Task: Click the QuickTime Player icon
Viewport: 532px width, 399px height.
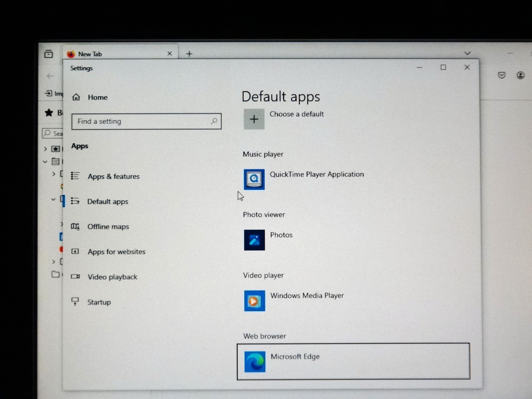Action: 254,179
